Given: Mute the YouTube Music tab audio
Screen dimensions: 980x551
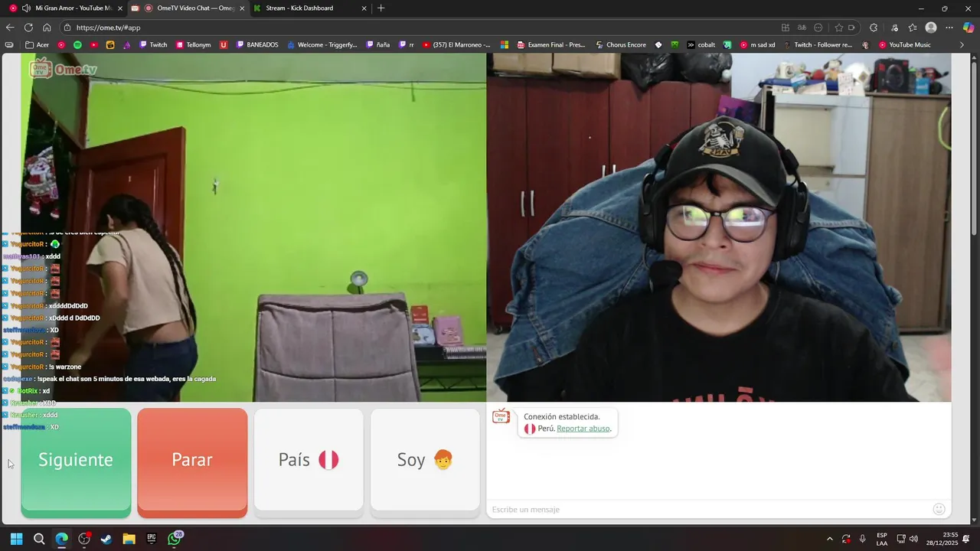Looking at the screenshot, I should pyautogui.click(x=26, y=8).
